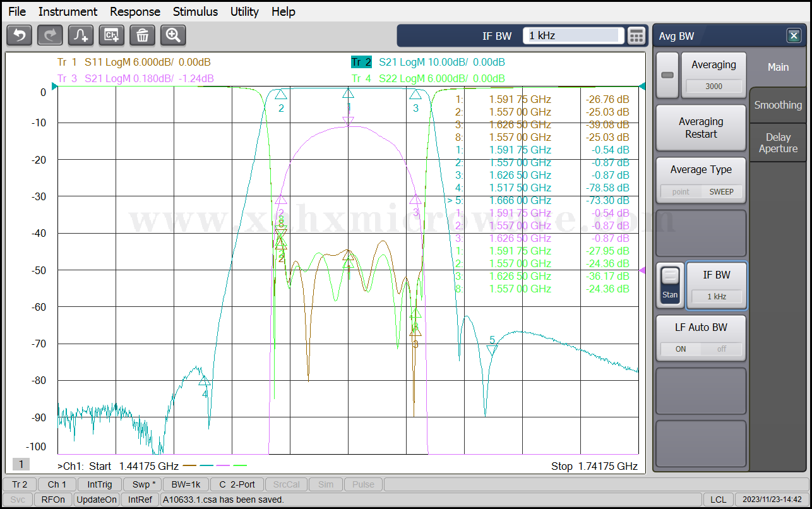Select the Tr 2 trace label
Image resolution: width=812 pixels, height=509 pixels.
361,62
